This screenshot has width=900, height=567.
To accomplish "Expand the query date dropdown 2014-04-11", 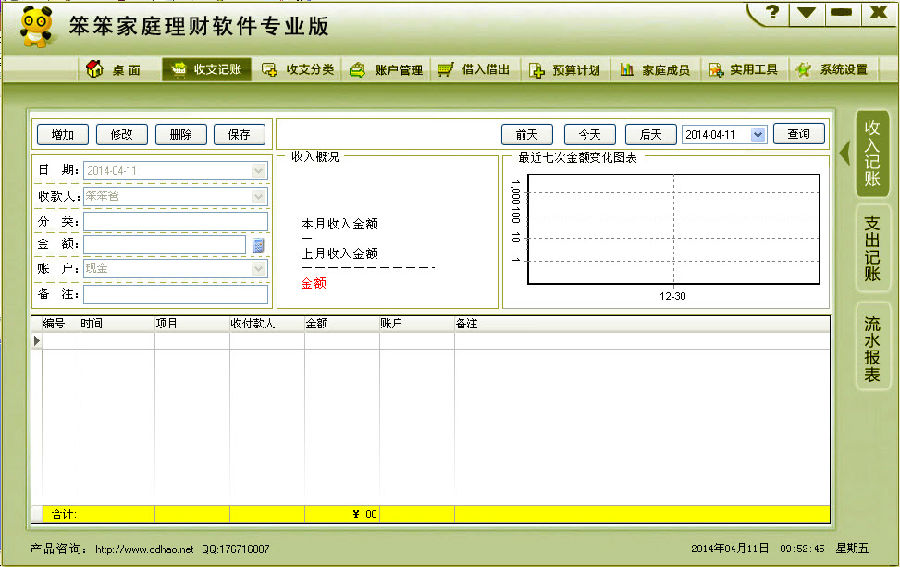I will pyautogui.click(x=757, y=135).
